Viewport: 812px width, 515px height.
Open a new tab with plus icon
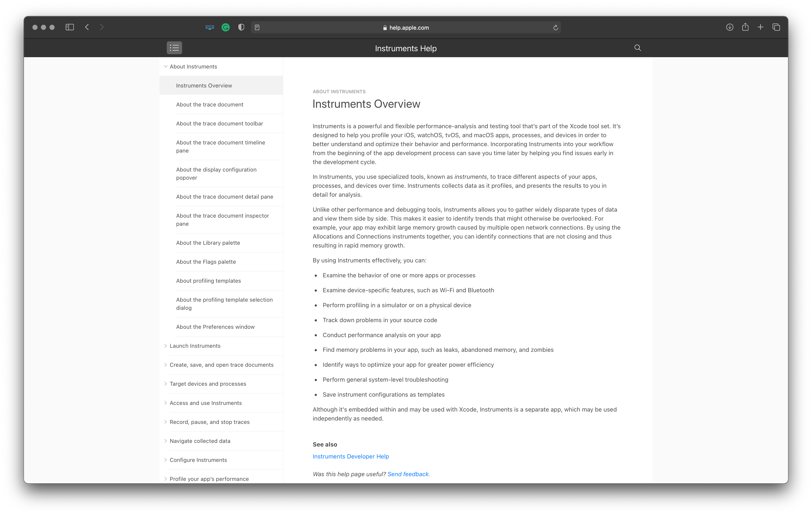[760, 27]
